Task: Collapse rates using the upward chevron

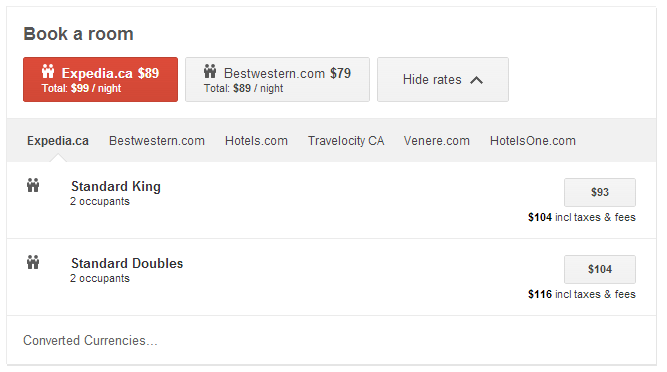Action: click(x=476, y=80)
